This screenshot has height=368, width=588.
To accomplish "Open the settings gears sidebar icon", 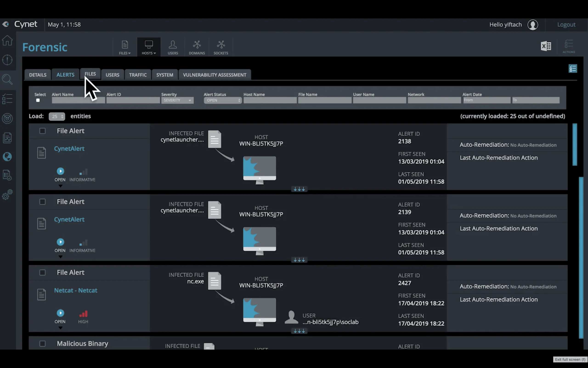I will pyautogui.click(x=7, y=195).
